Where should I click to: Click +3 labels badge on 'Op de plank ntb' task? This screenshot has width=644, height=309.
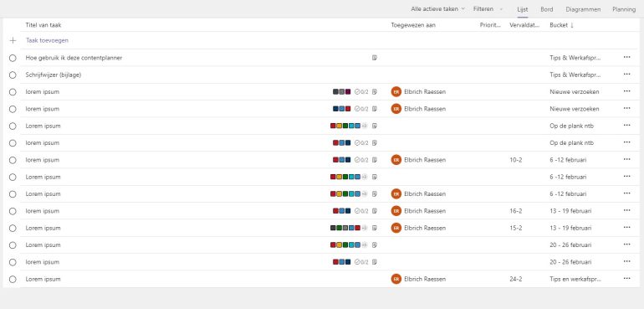point(364,126)
